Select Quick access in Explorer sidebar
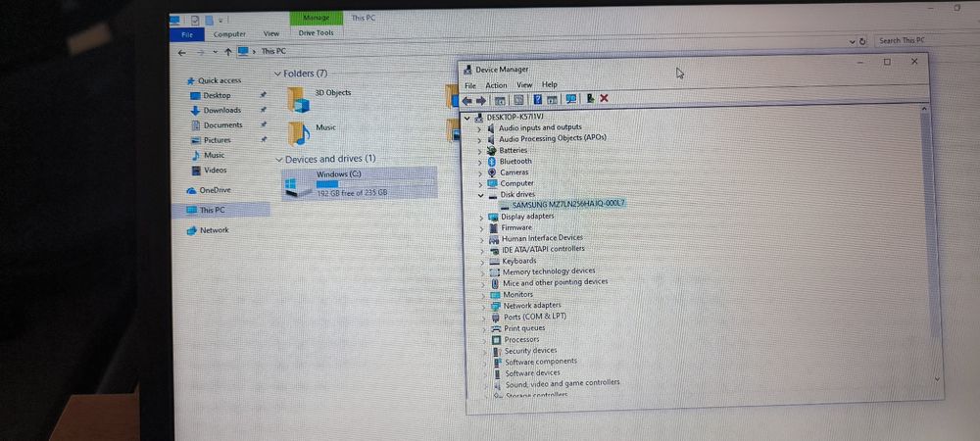Screen dimensions: 980x441 [215, 81]
